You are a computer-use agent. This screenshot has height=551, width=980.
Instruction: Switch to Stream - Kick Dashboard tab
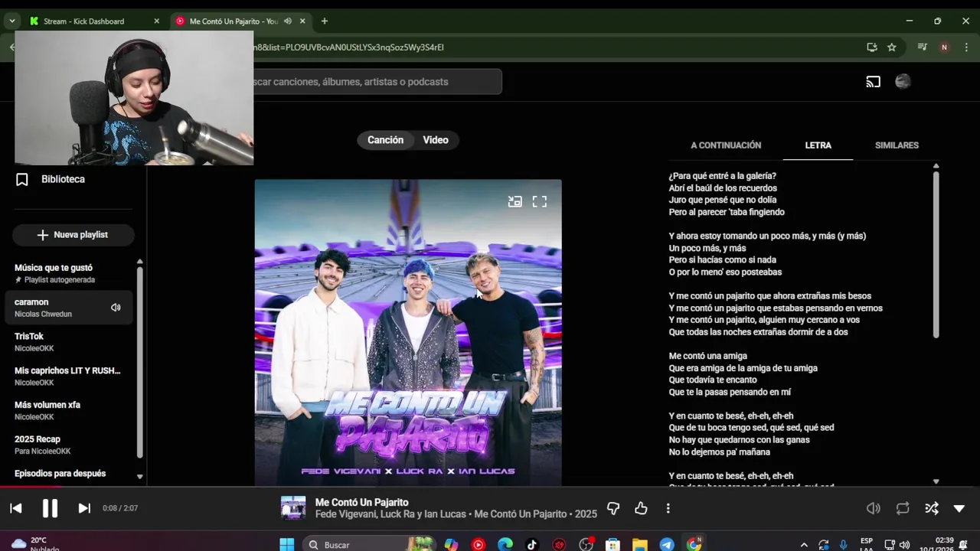click(x=84, y=21)
